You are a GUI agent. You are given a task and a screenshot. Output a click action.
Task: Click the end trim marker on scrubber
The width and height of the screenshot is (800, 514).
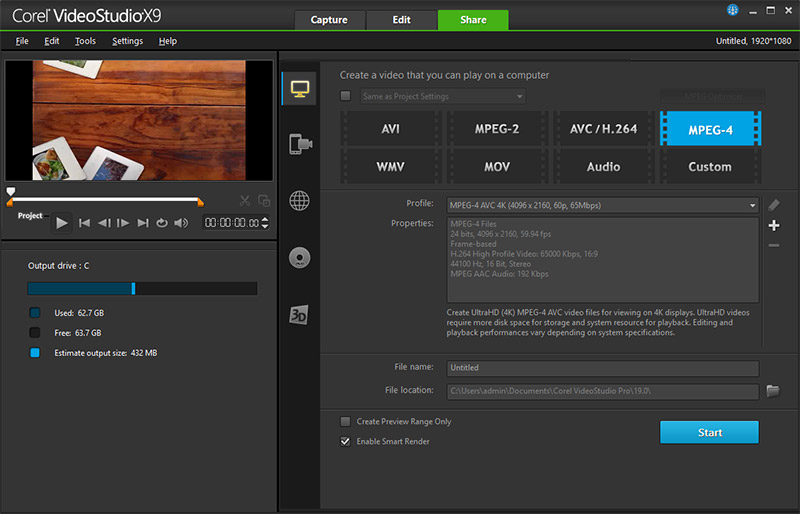pos(201,203)
